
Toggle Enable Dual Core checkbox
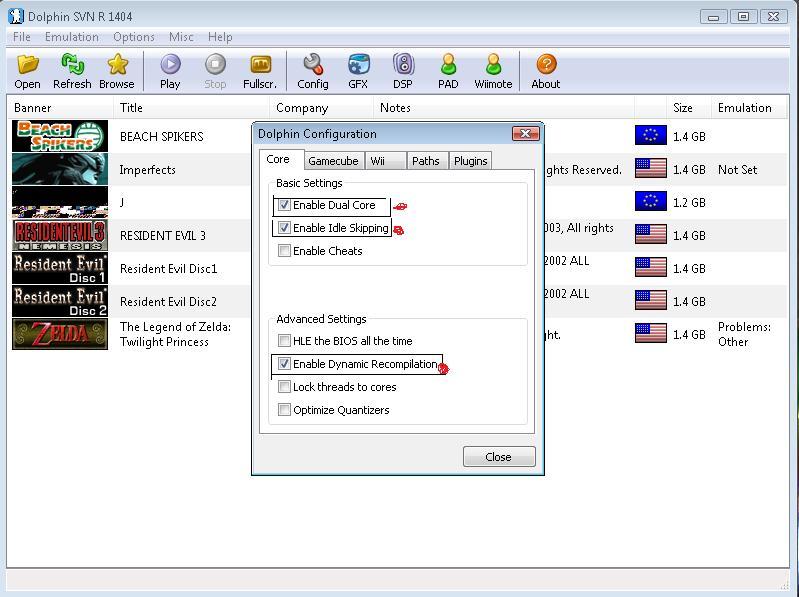284,205
